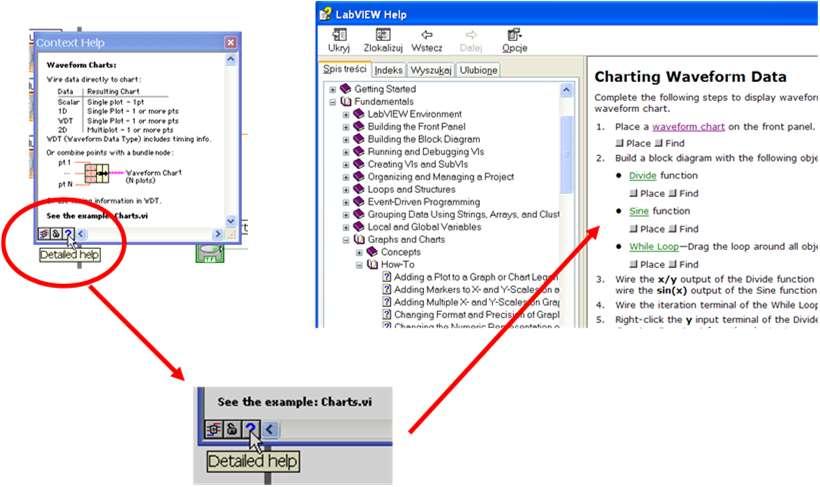
Task: Click Place under the waveform chart step
Action: tap(633, 143)
